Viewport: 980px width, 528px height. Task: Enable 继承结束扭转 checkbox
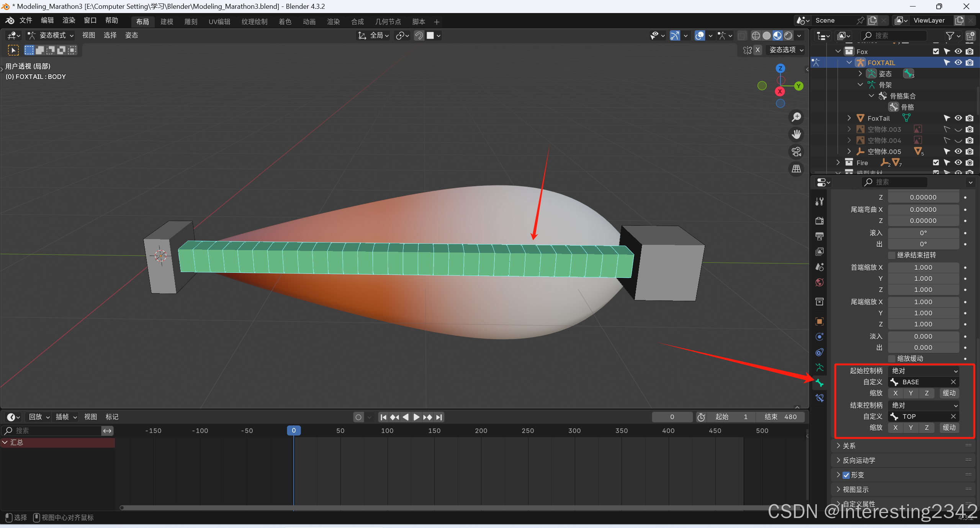tap(892, 255)
